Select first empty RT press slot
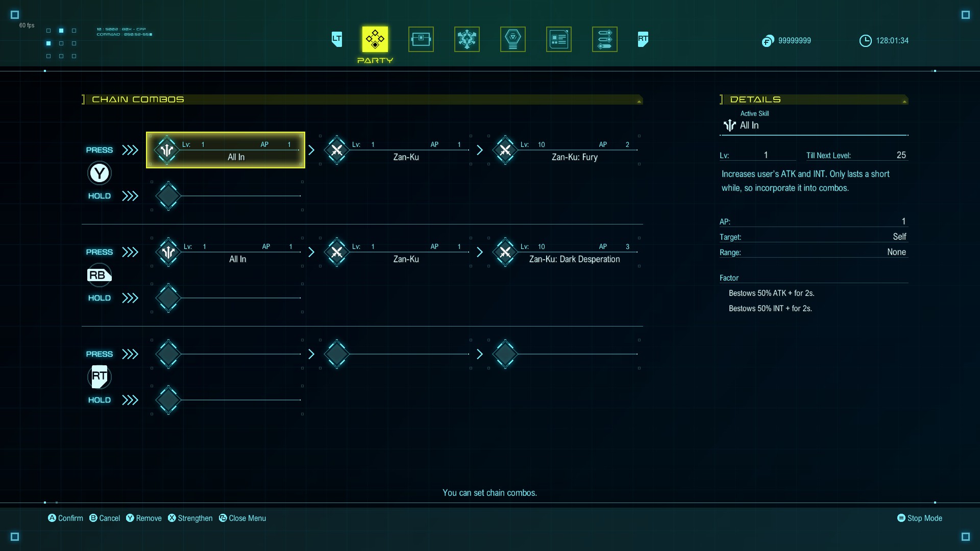This screenshot has height=551, width=980. click(x=227, y=354)
